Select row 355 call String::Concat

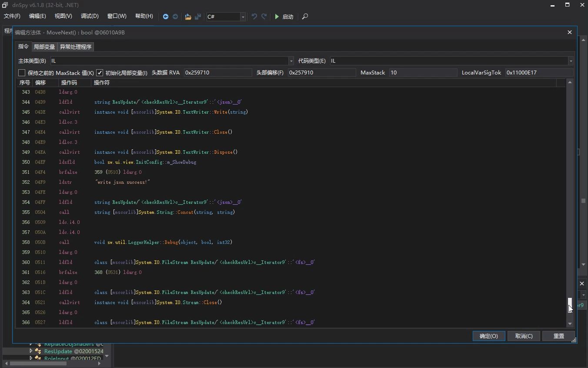(x=291, y=212)
